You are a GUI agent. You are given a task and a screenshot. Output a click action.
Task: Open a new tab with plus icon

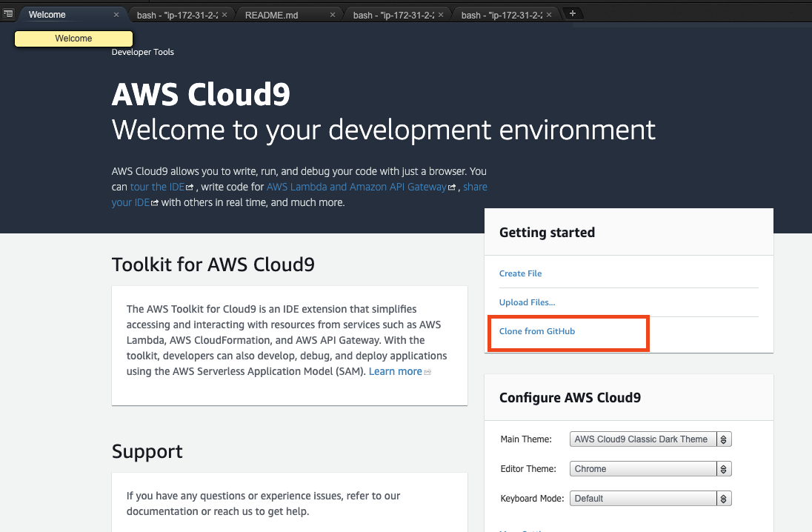pos(572,13)
